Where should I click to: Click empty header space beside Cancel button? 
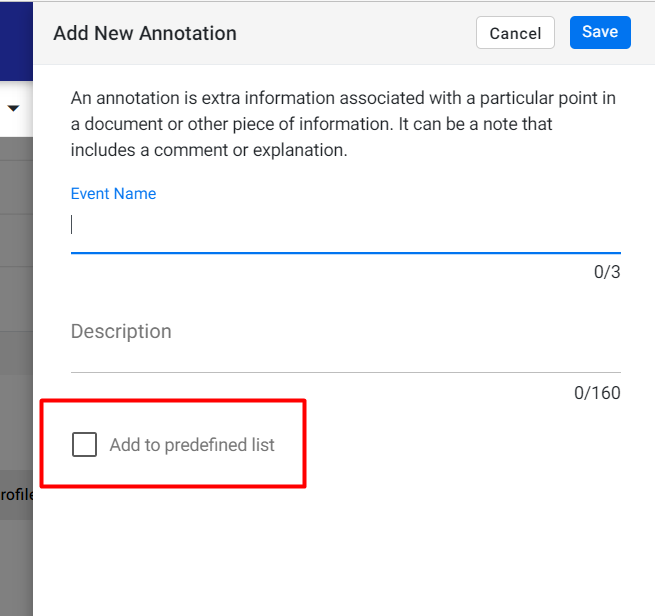pos(355,33)
